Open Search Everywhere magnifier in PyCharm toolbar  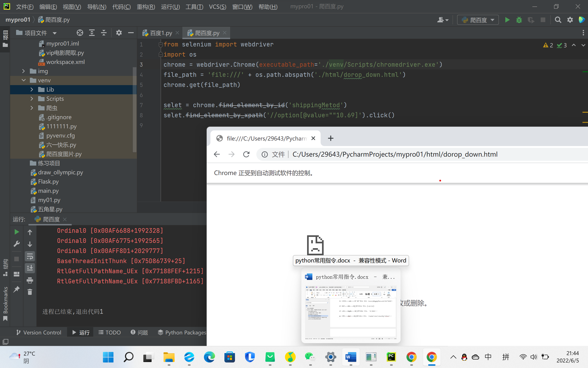coord(558,20)
